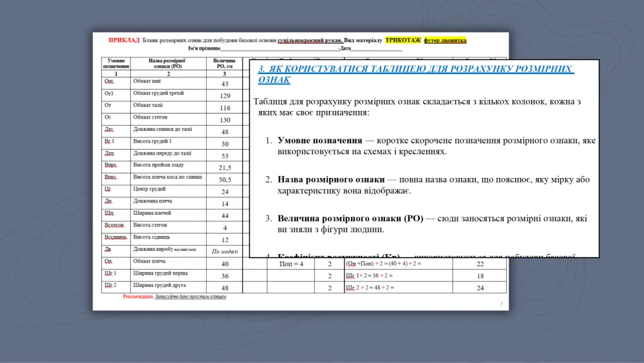
Task: Click the red "ПРИКЛАД" title word
Action: pos(124,40)
